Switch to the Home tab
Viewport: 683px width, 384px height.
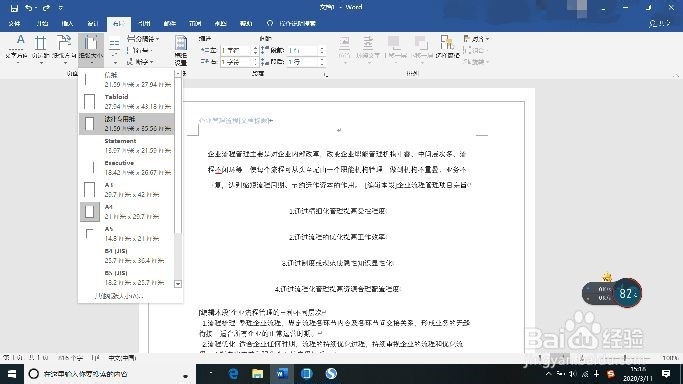(x=42, y=24)
